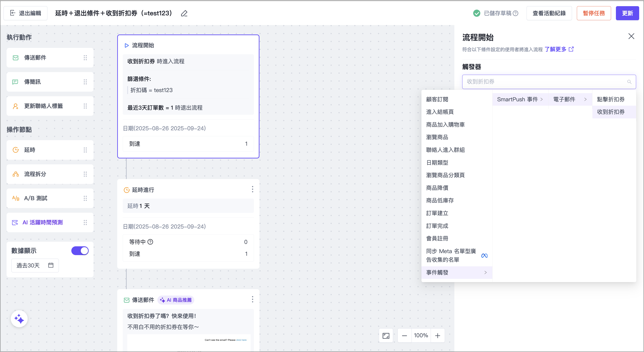Expand the SmartPush 事件 submenu
Screen dimensions: 644x352
click(x=520, y=99)
